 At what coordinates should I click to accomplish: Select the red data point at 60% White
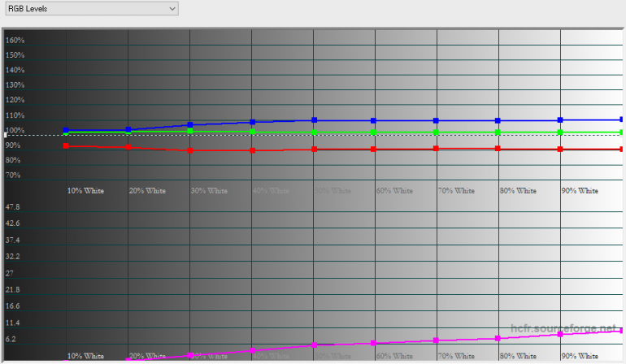pos(373,149)
